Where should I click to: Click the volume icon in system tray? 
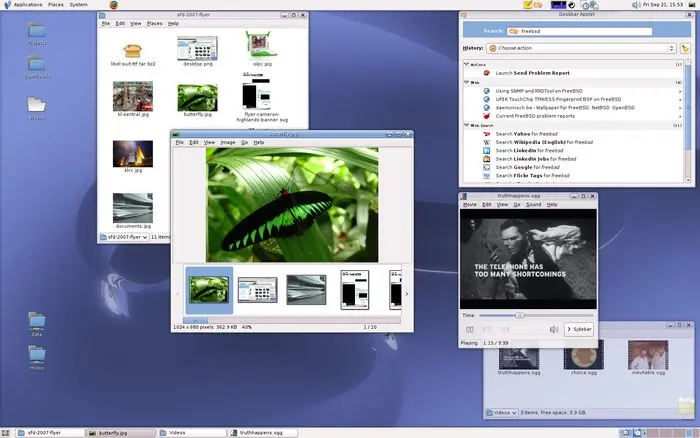pos(636,5)
